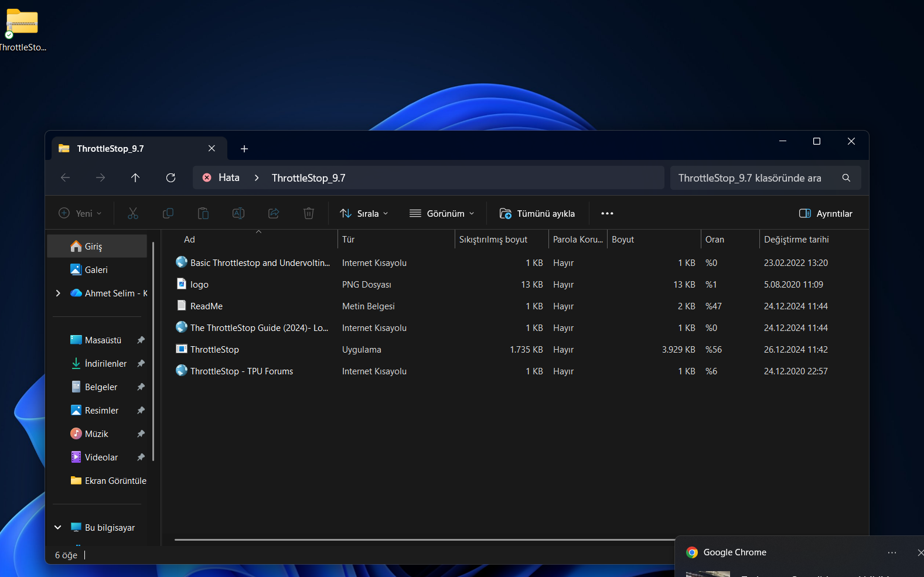Go back with the left arrow
This screenshot has width=924, height=577.
[x=65, y=177]
